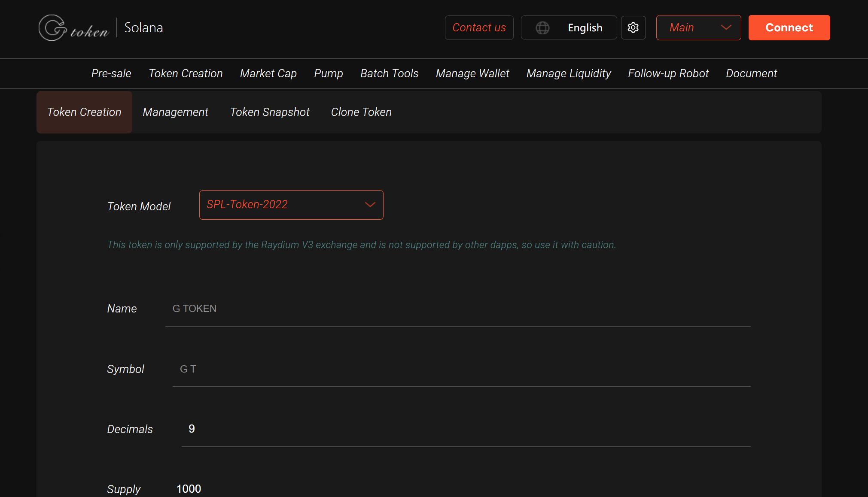Click the Contact us button

[479, 28]
